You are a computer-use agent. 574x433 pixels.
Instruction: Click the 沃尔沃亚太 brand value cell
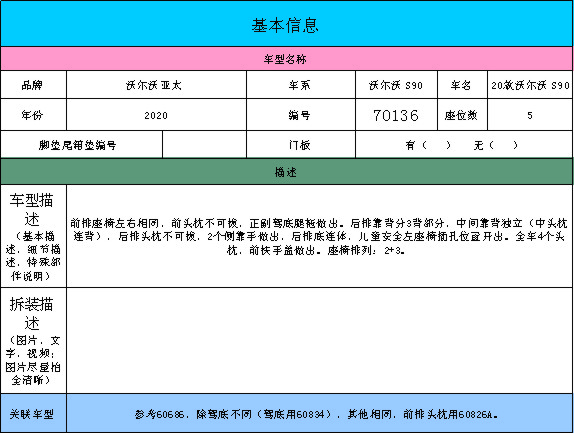156,85
